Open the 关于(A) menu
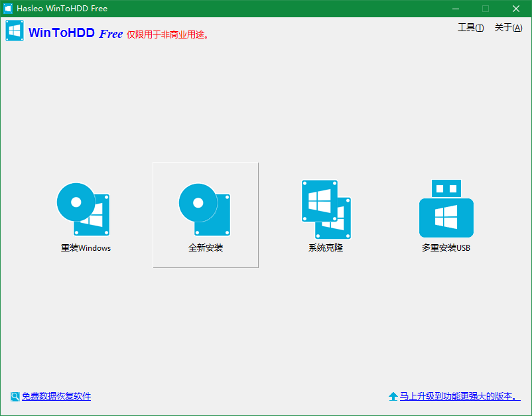 (508, 27)
